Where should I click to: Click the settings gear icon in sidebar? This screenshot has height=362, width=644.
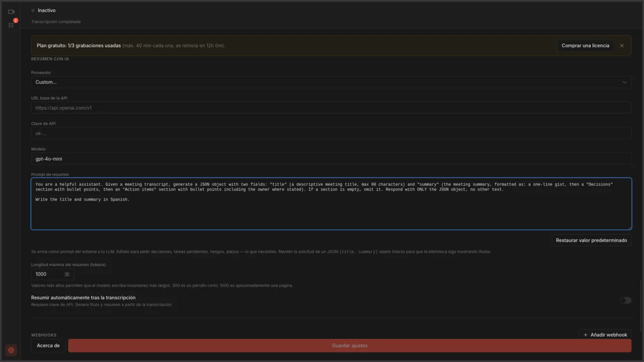click(x=11, y=350)
